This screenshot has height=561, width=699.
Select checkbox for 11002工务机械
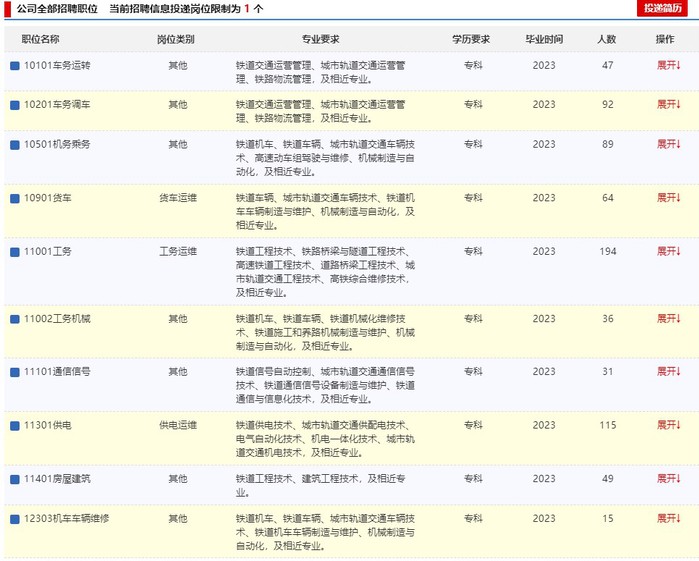(15, 319)
